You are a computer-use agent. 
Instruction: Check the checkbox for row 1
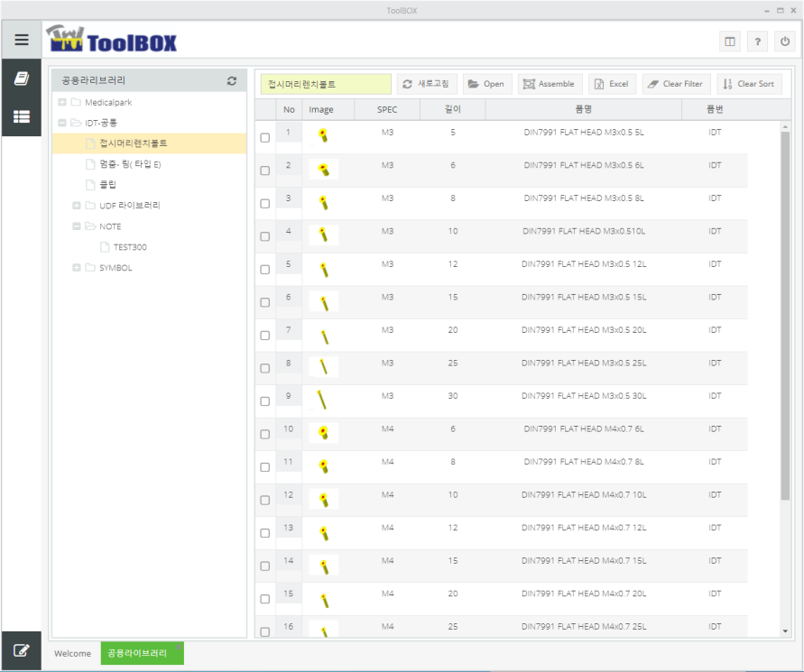pos(264,138)
